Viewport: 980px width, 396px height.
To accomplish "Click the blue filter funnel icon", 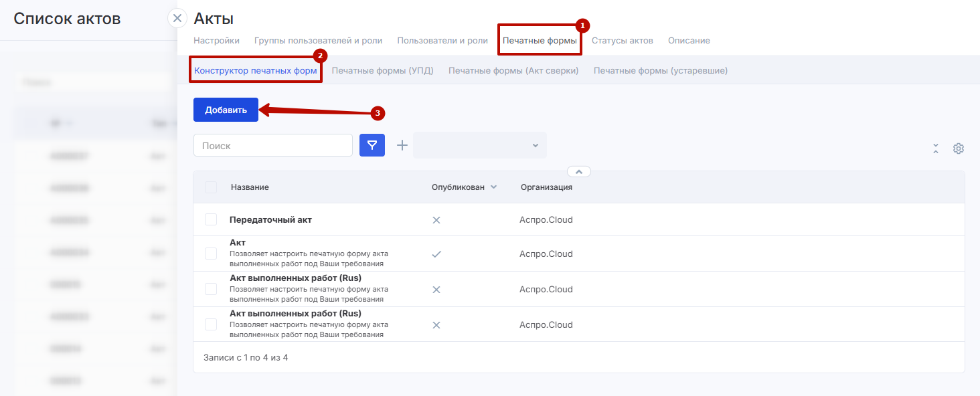I will click(x=372, y=145).
